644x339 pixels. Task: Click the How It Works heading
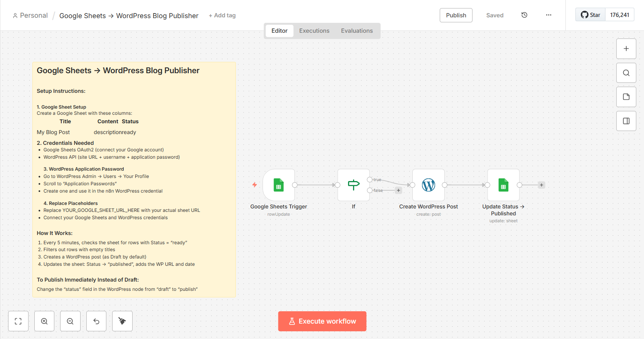point(54,233)
